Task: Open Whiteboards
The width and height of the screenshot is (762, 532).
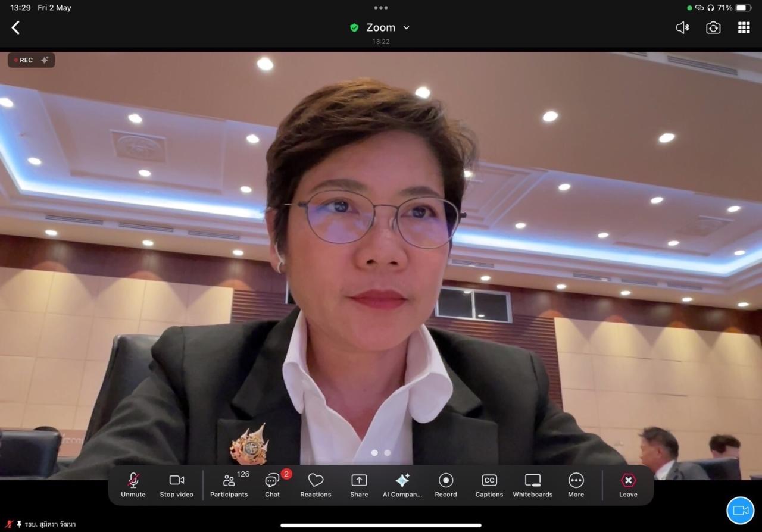Action: click(533, 484)
